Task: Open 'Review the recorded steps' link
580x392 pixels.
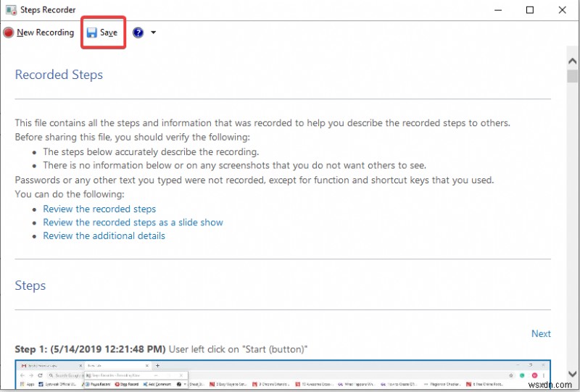Action: coord(99,209)
